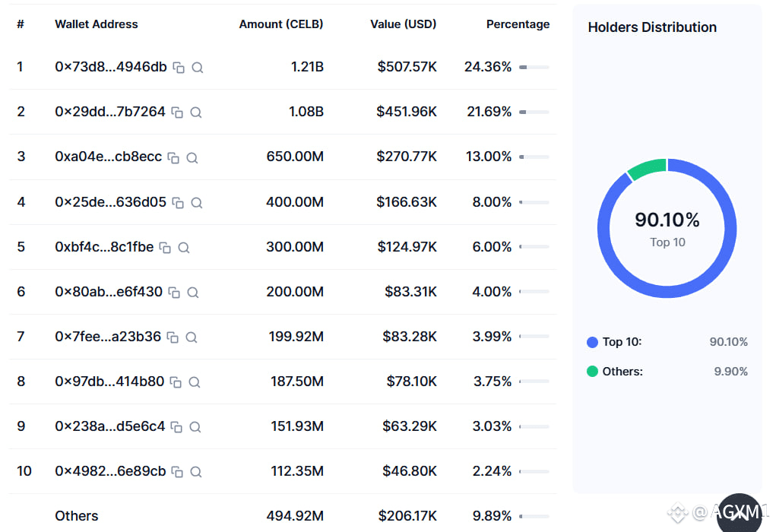Click the 24.36% percentage bar
This screenshot has height=532, width=776.
[534, 68]
